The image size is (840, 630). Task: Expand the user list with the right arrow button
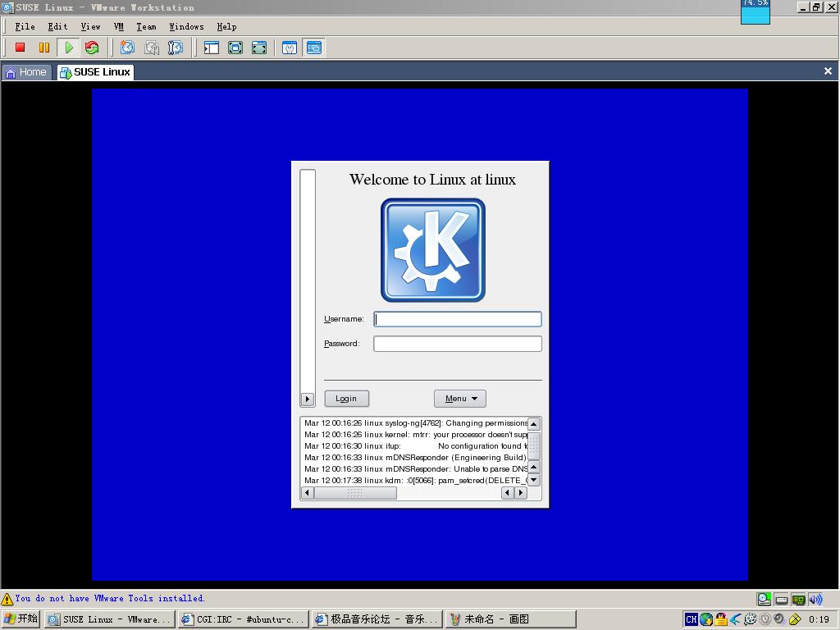307,399
